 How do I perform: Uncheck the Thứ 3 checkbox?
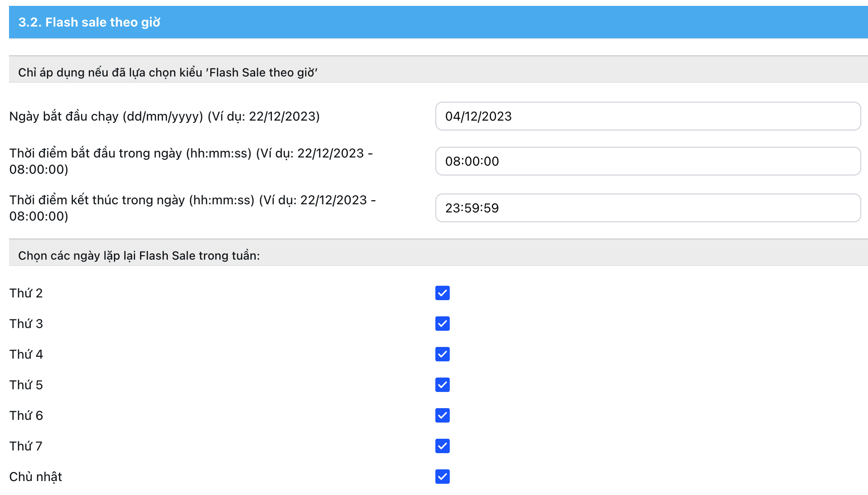[442, 324]
